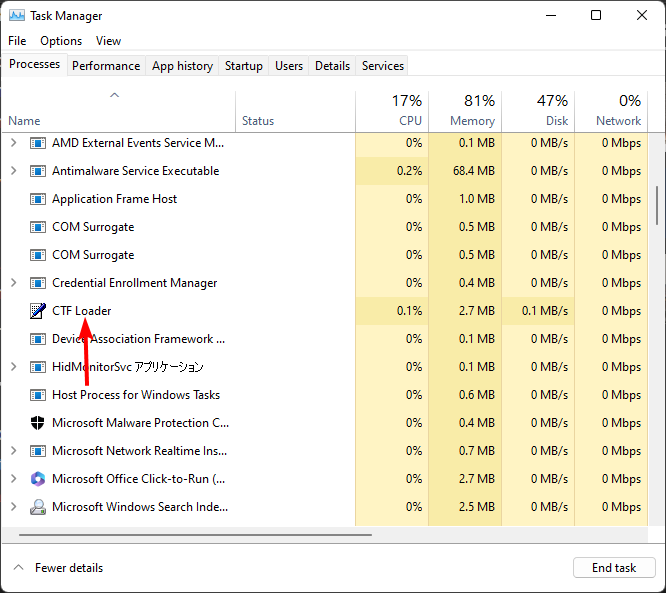This screenshot has width=666, height=593.
Task: Open the File menu
Action: coord(17,41)
